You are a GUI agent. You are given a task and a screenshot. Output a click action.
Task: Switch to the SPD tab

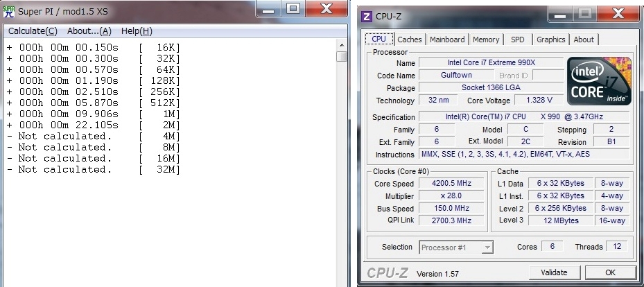(x=518, y=40)
